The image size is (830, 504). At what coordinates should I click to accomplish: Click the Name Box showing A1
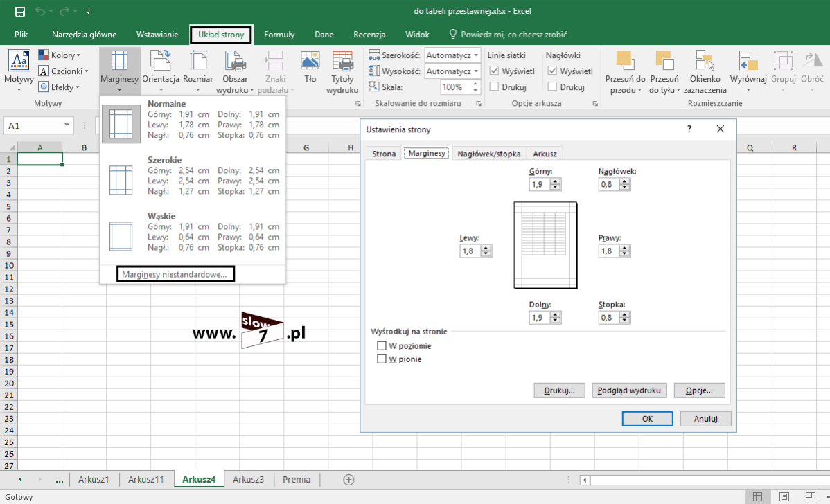coord(33,125)
